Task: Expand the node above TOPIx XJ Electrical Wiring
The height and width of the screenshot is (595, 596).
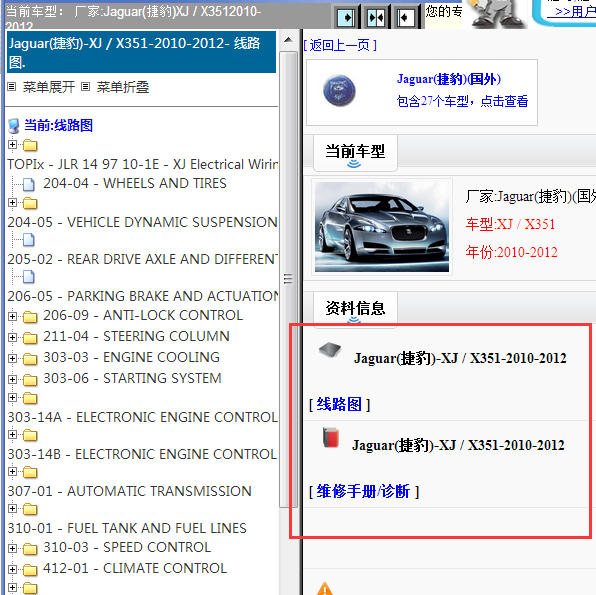Action: [12, 144]
